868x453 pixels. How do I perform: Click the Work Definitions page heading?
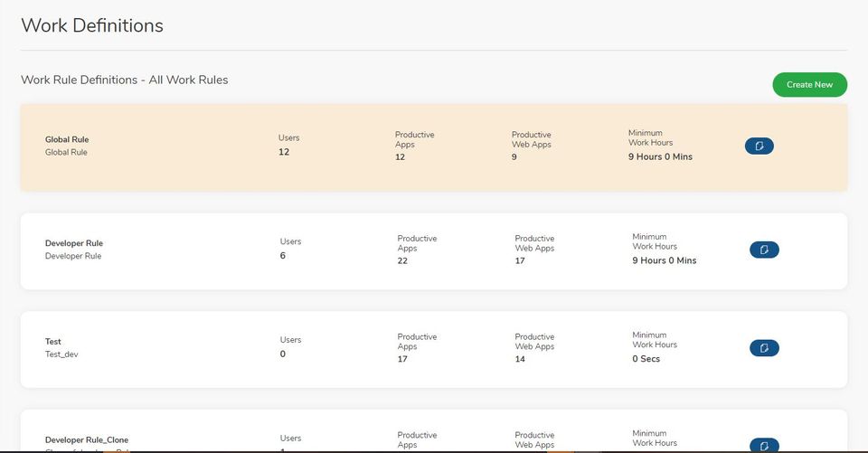tap(92, 25)
